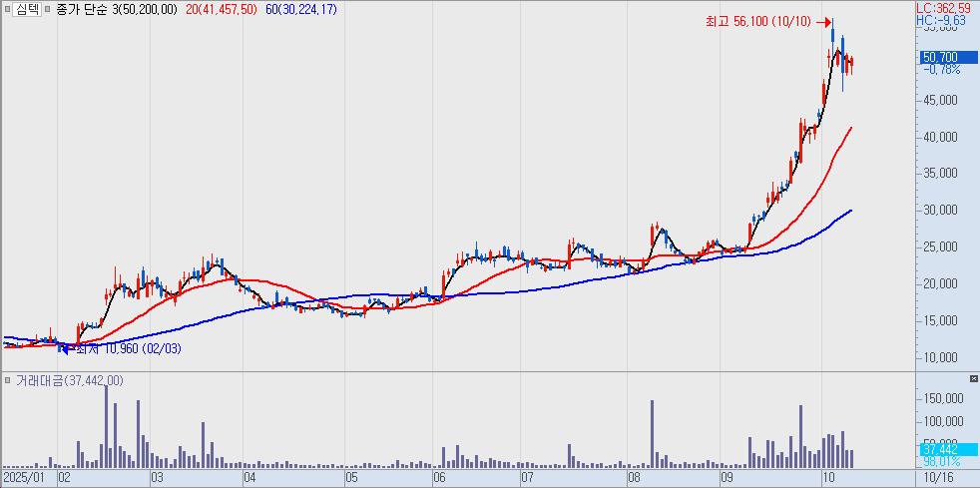Click the 15,000 price axis label

pos(941,320)
